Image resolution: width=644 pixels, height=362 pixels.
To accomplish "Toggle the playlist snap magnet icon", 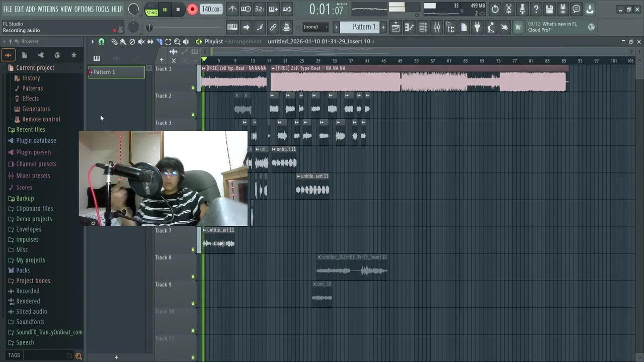I will (x=101, y=42).
